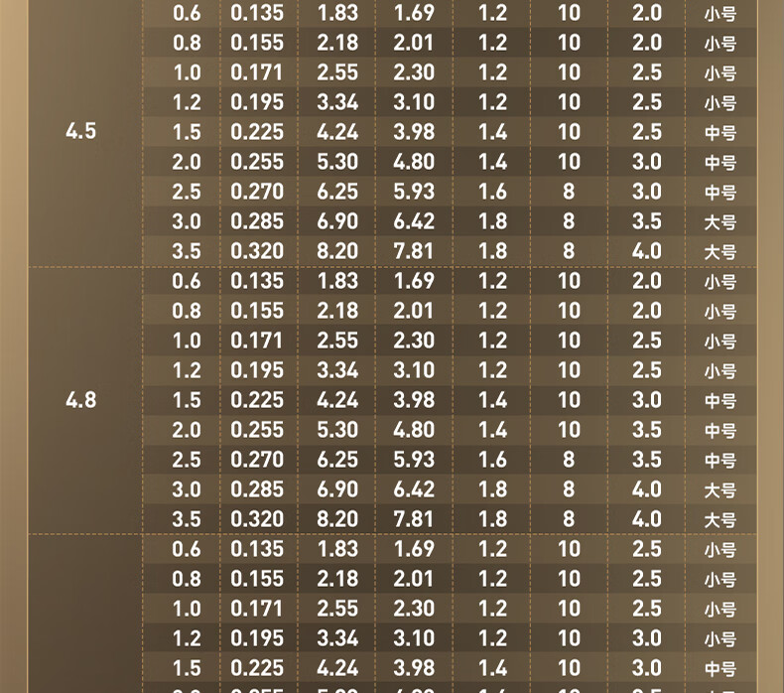Select 6.90 in the 4.8 group
Viewport: 784px width, 693px height.
pyautogui.click(x=337, y=489)
